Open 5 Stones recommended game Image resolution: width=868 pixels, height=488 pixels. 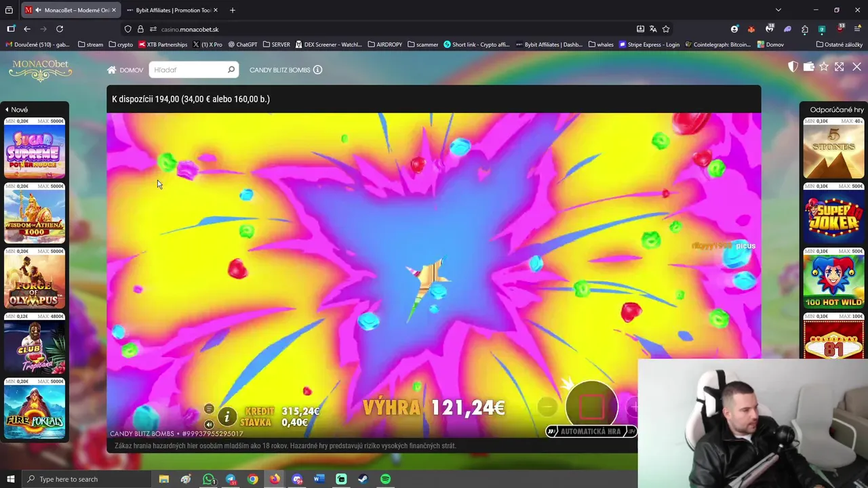(833, 148)
